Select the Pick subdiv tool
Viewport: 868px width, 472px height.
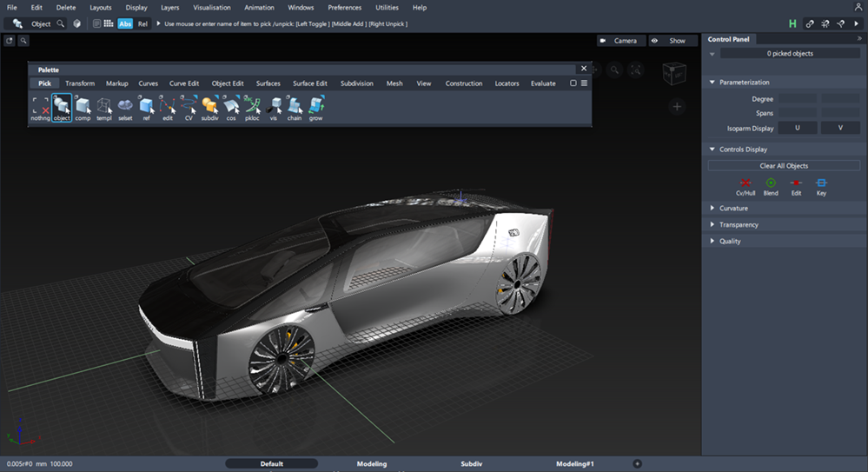coord(209,108)
